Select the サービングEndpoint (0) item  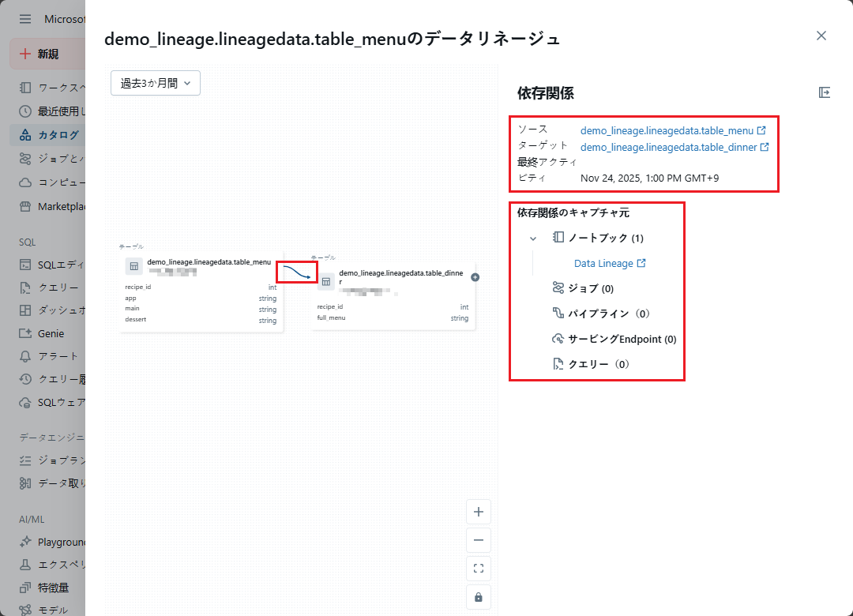coord(622,339)
